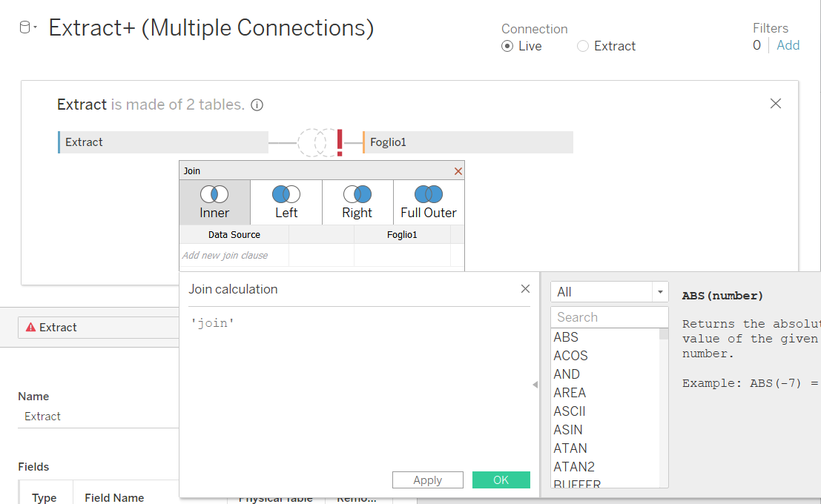This screenshot has height=504, width=821.
Task: Sort by the Field Name column header
Action: [114, 497]
